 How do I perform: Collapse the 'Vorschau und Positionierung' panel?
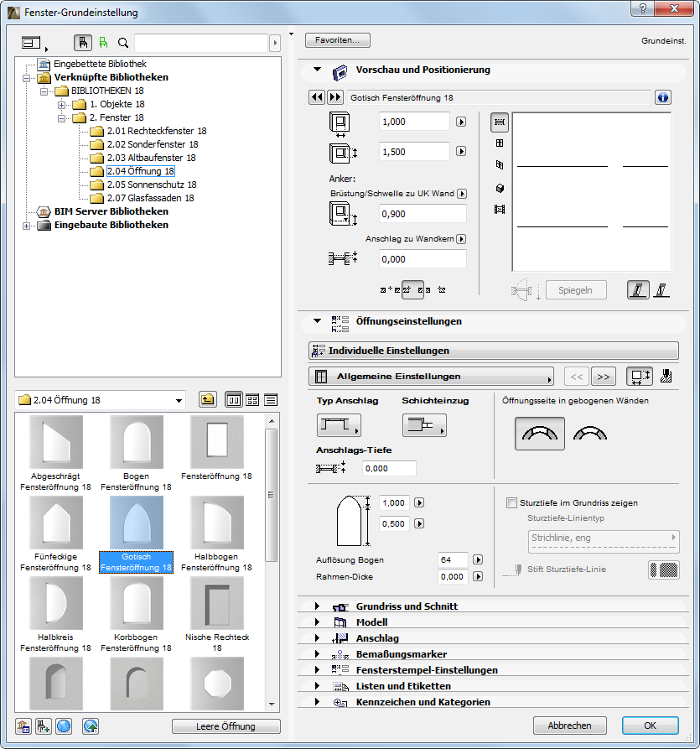coord(317,70)
